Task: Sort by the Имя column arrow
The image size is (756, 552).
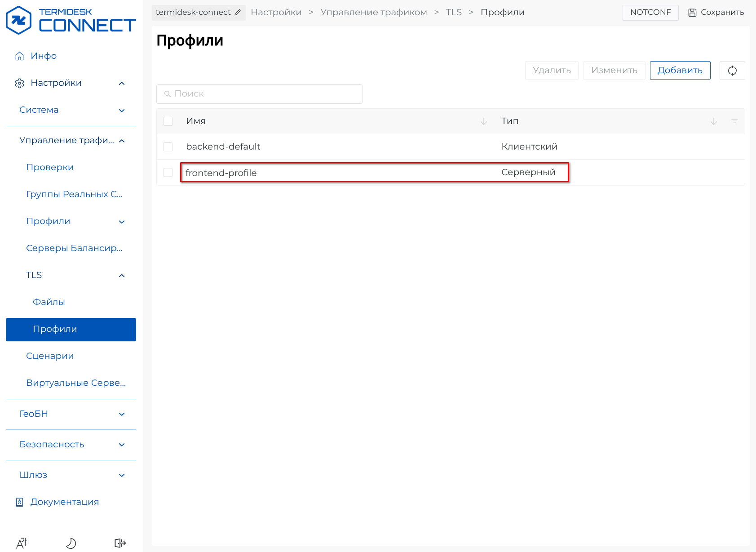Action: click(483, 121)
